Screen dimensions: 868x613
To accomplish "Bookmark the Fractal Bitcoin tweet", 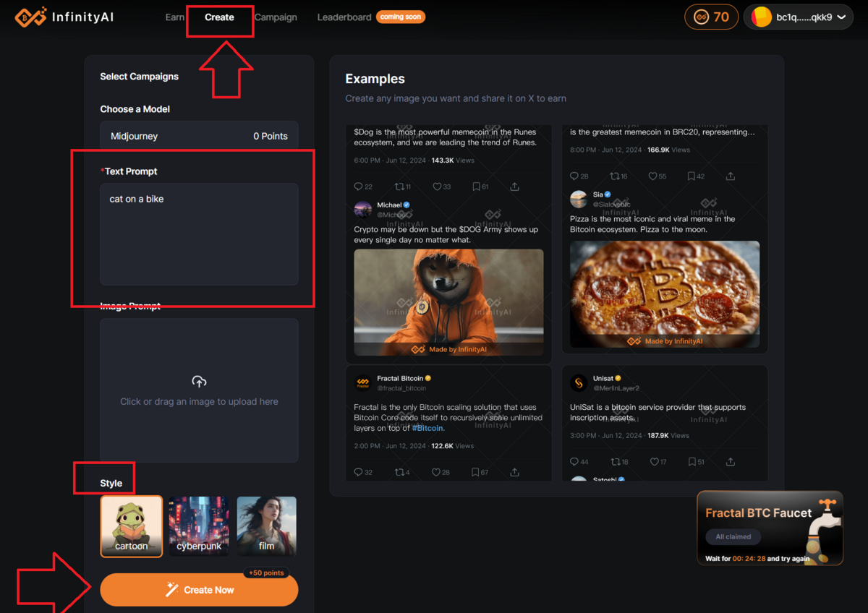I will pyautogui.click(x=475, y=472).
